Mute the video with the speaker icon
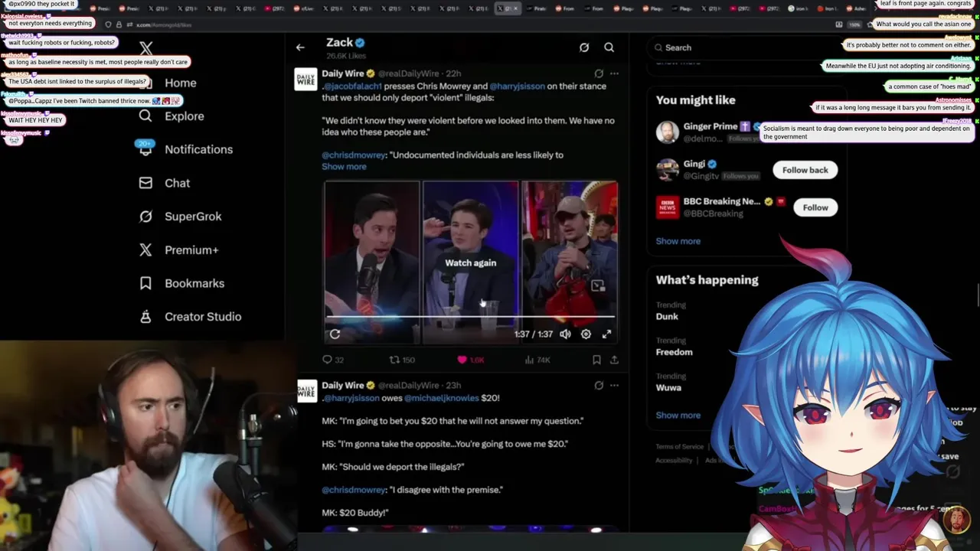 (565, 334)
